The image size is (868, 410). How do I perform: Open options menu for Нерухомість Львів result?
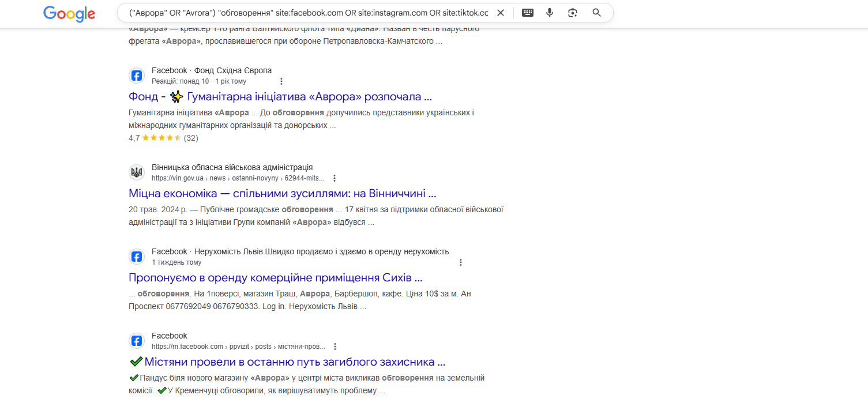tap(461, 262)
